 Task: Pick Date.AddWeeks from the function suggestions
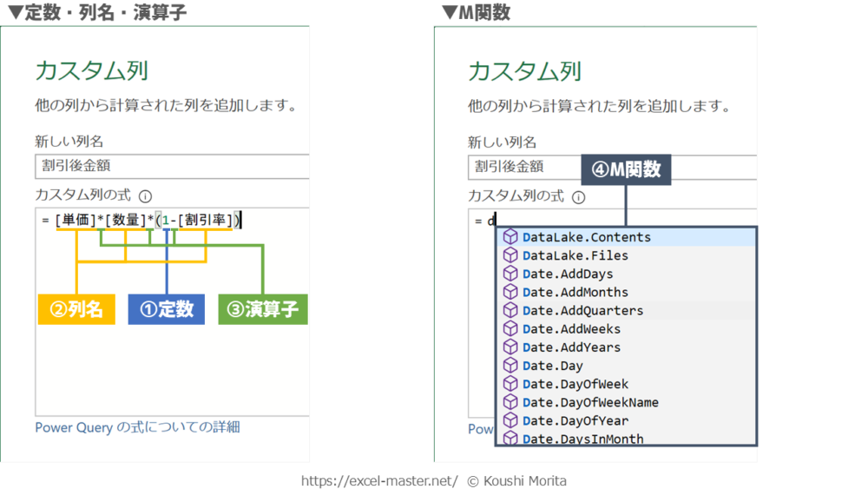pyautogui.click(x=571, y=328)
